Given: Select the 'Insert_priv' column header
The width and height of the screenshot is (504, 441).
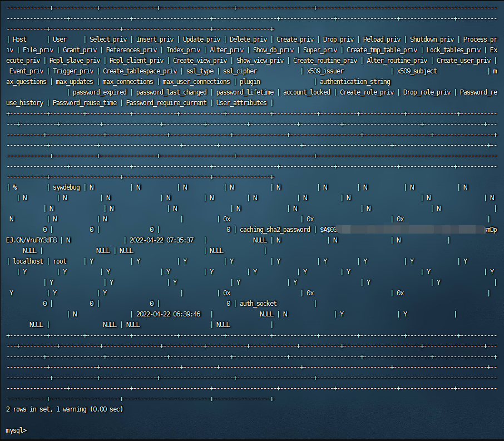Looking at the screenshot, I should coord(155,39).
